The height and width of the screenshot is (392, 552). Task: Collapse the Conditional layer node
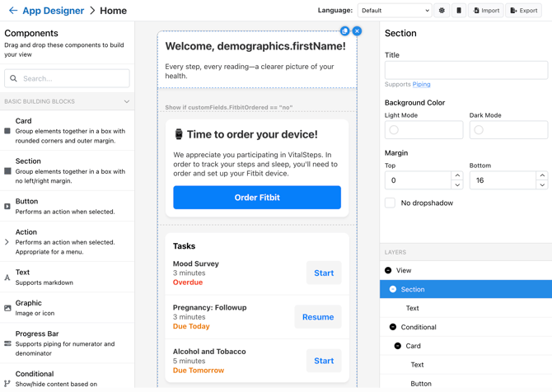tap(393, 327)
